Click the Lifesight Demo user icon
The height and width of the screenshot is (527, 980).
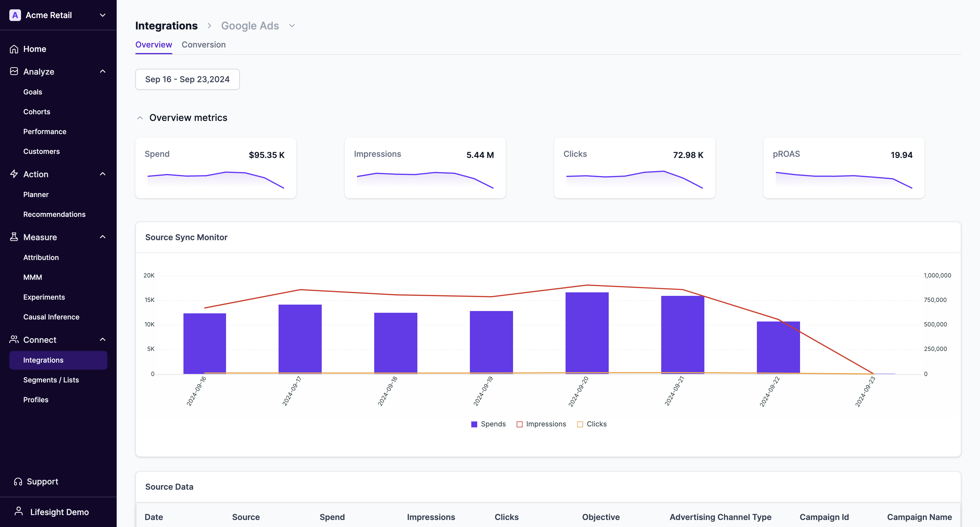tap(19, 512)
